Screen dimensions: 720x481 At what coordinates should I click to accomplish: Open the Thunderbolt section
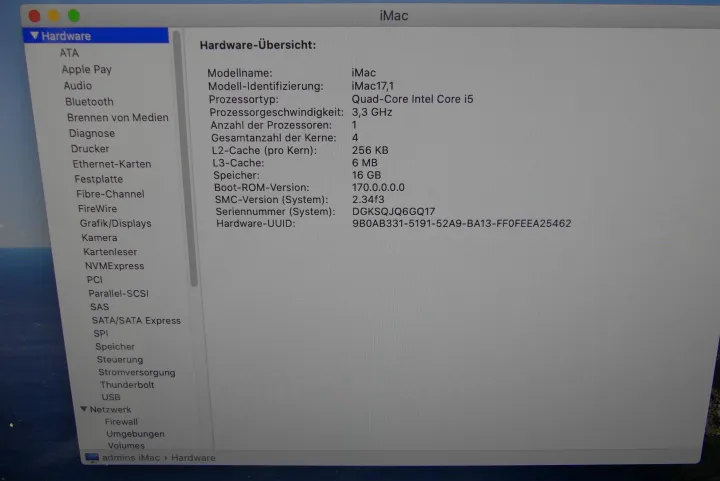pos(127,385)
